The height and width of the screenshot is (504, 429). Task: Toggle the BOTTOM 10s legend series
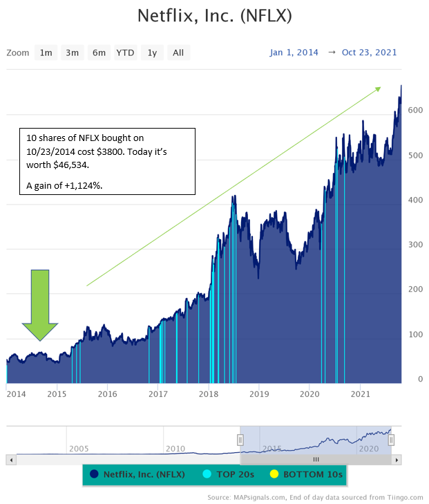click(x=306, y=474)
